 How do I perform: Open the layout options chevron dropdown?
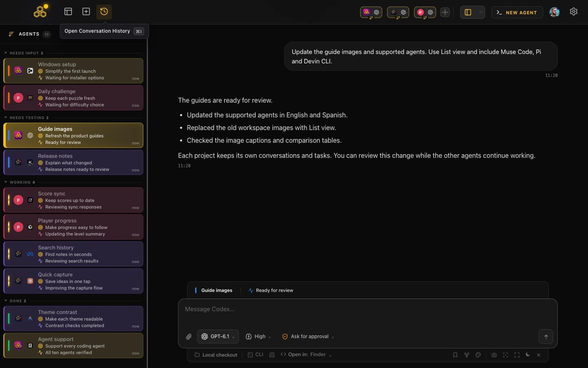coord(481,12)
